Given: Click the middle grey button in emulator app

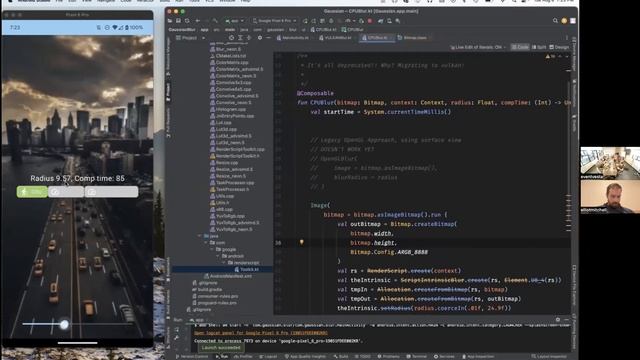Looking at the screenshot, I should [66, 191].
